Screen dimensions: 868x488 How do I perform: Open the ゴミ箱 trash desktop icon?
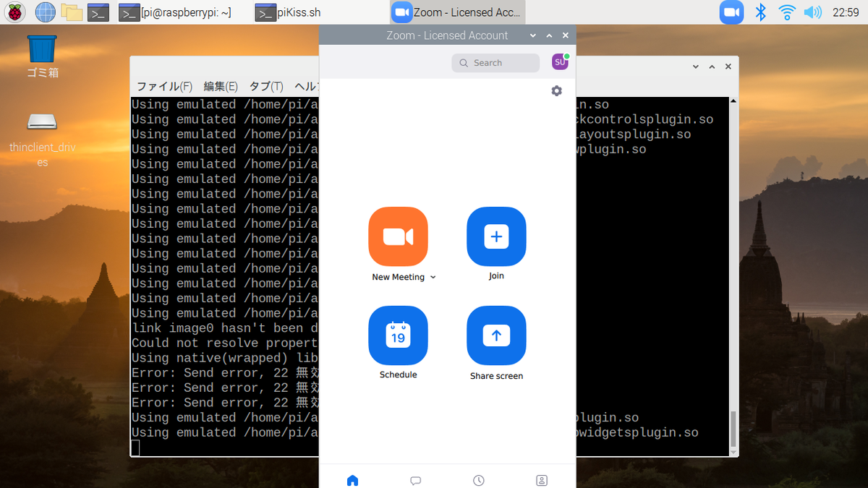[x=42, y=57]
